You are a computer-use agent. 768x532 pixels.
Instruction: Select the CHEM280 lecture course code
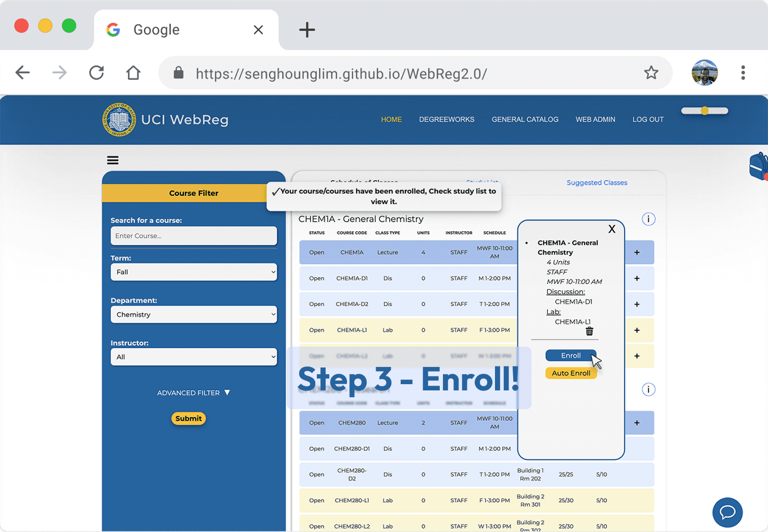[x=352, y=423]
